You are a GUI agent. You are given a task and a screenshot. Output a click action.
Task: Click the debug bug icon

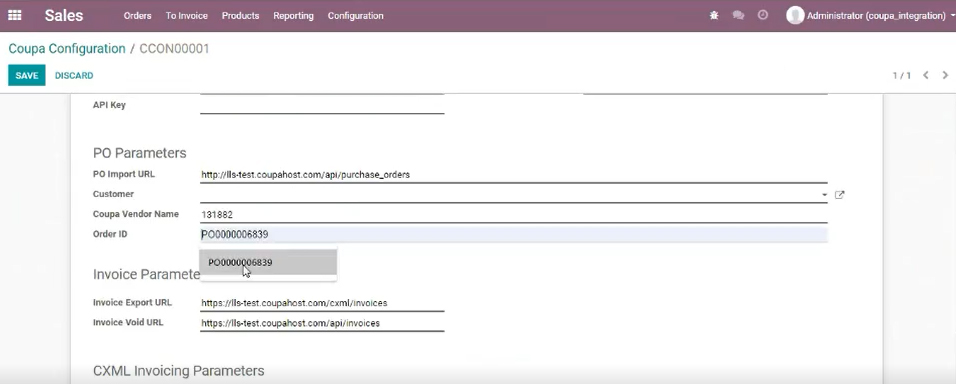(714, 16)
